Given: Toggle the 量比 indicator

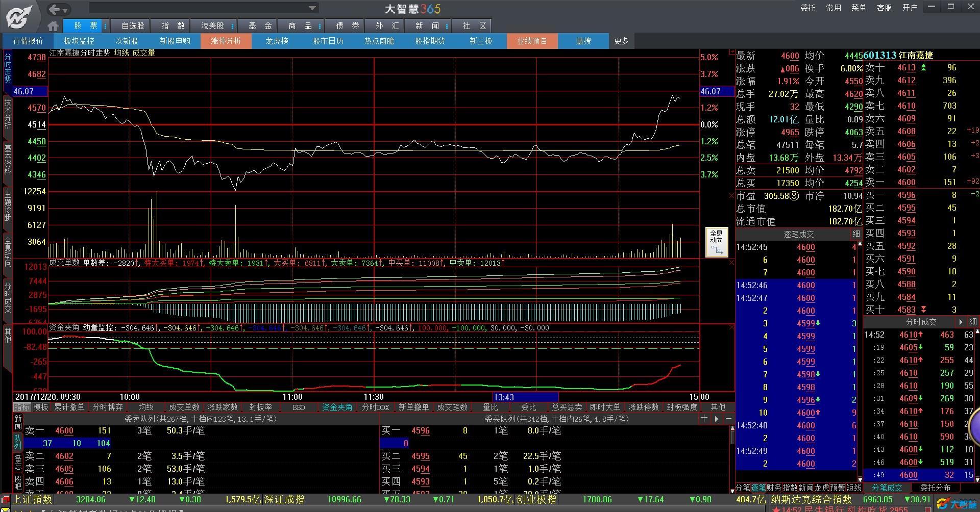Looking at the screenshot, I should [490, 407].
